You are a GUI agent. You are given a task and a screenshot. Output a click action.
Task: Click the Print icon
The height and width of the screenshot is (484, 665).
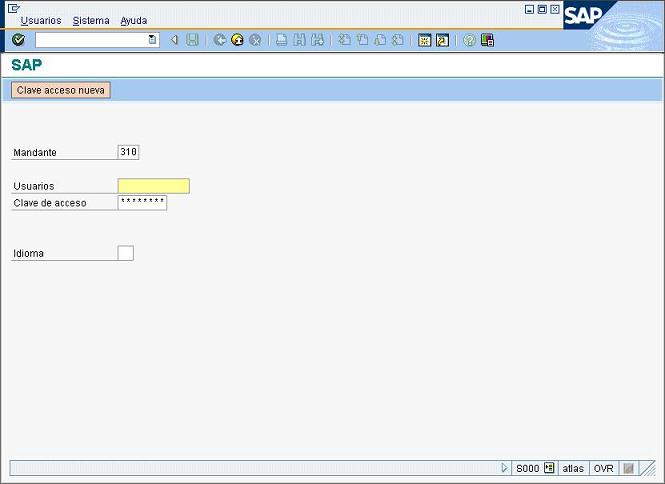(x=282, y=40)
